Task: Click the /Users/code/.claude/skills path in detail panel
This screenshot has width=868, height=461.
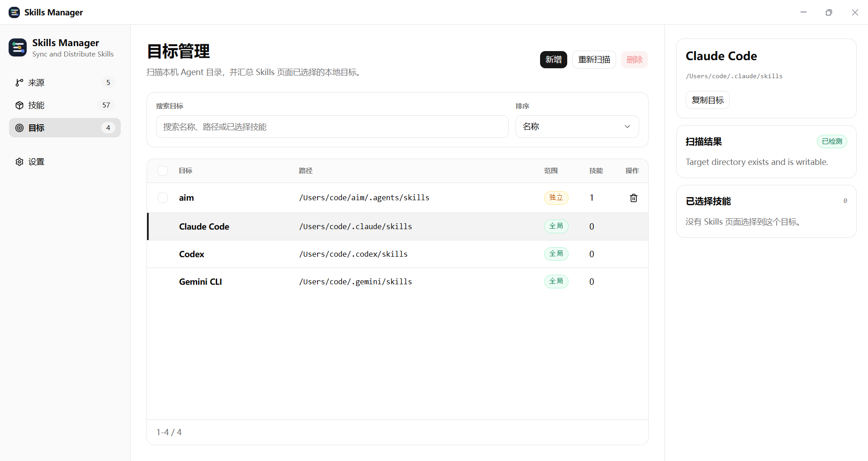Action: click(x=734, y=76)
